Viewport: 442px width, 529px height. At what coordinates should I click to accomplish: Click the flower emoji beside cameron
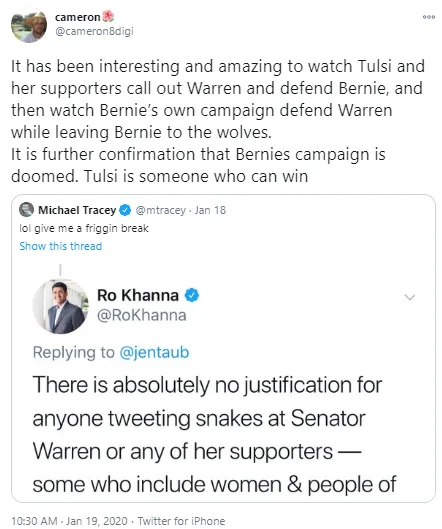click(108, 16)
